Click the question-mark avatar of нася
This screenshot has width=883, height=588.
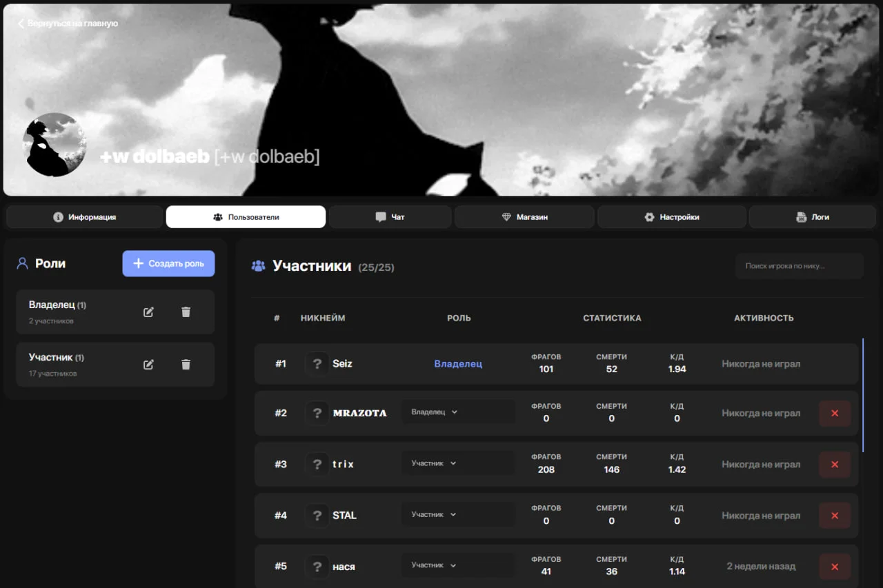coord(317,566)
